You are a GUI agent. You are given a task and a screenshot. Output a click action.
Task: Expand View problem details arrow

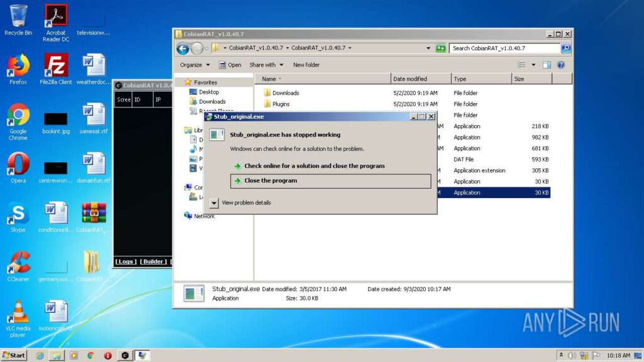coord(214,203)
